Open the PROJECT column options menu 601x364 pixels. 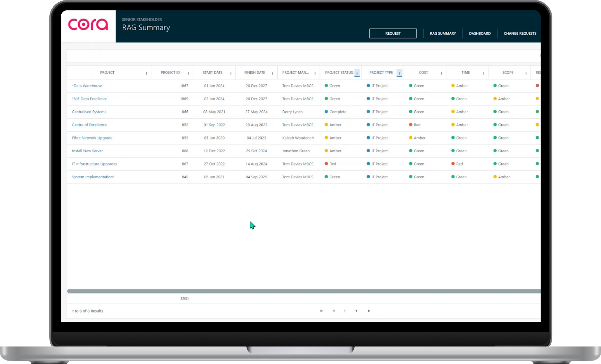[147, 73]
